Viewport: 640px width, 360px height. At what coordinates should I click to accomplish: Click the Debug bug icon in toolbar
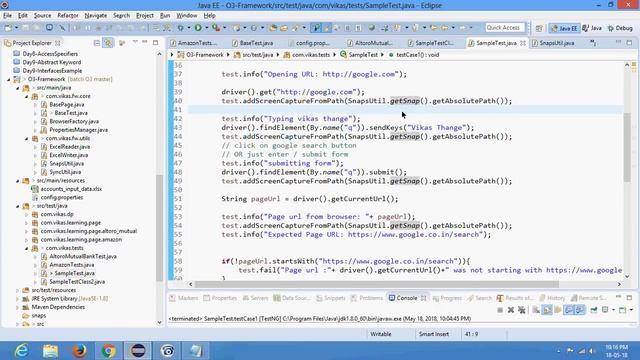point(180,28)
